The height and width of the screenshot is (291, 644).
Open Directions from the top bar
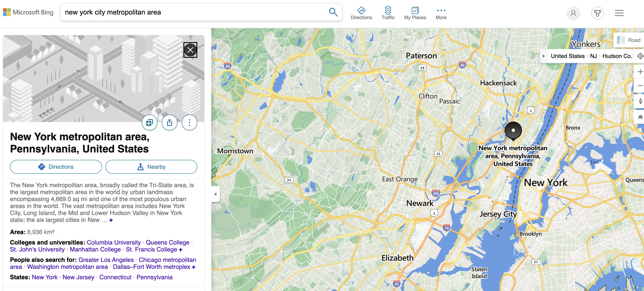point(361,13)
